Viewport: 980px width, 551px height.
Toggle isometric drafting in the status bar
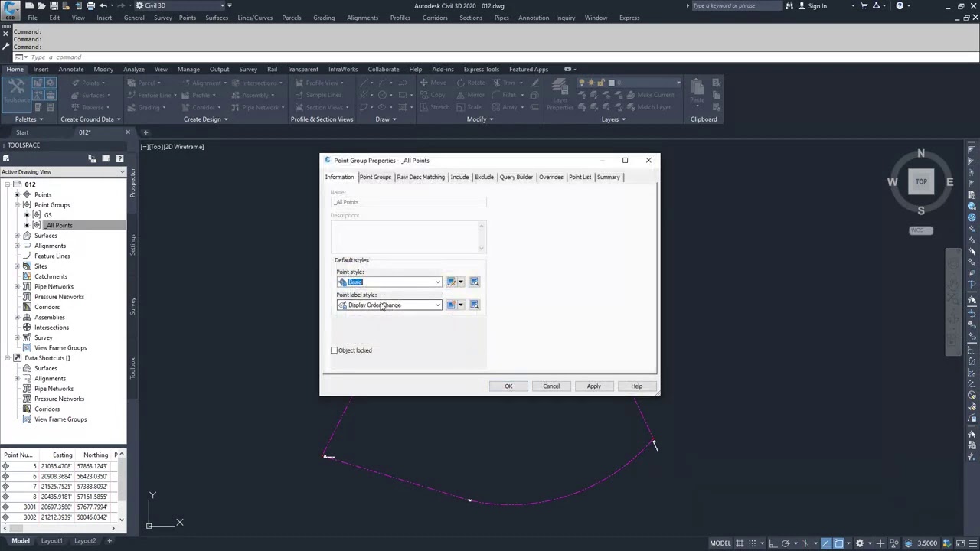805,543
